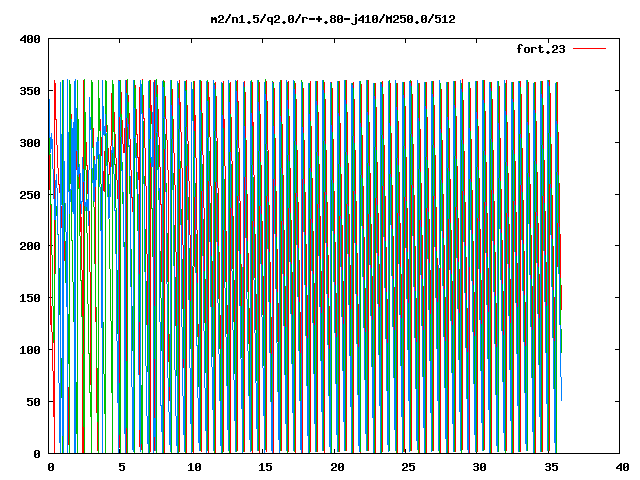Click the x-axis label 10
The image size is (640, 480).
click(x=194, y=467)
